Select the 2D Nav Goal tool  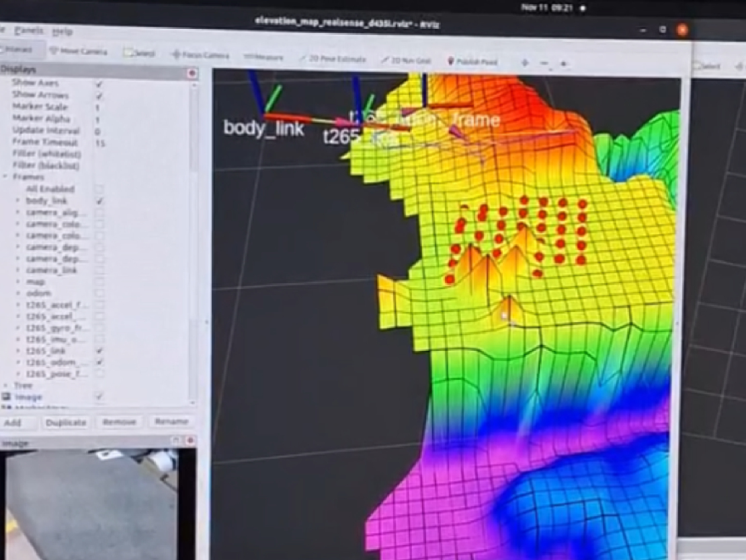tap(406, 61)
